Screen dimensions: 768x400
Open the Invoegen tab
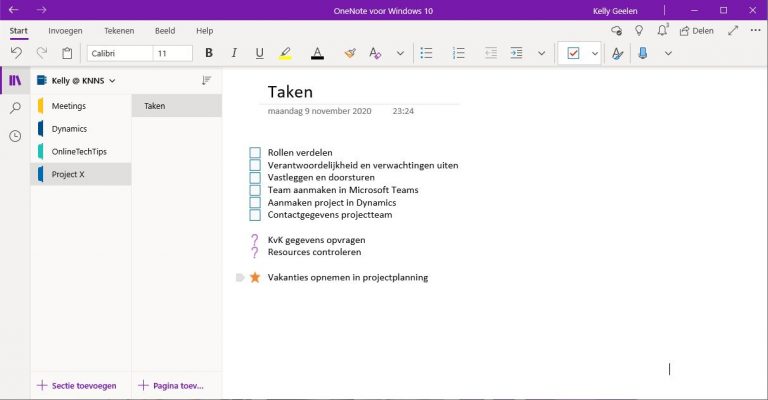tap(65, 31)
